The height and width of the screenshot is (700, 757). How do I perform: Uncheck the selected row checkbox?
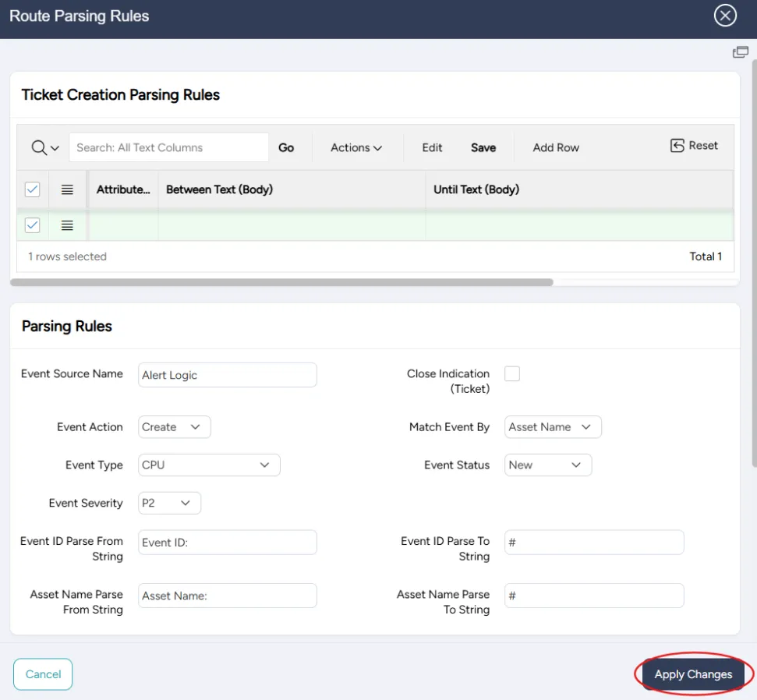pyautogui.click(x=32, y=225)
